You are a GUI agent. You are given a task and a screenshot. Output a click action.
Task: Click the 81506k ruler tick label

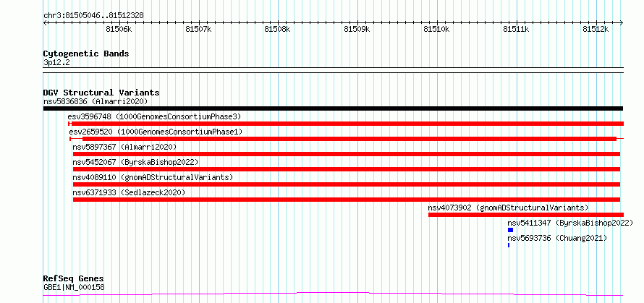[x=119, y=29]
